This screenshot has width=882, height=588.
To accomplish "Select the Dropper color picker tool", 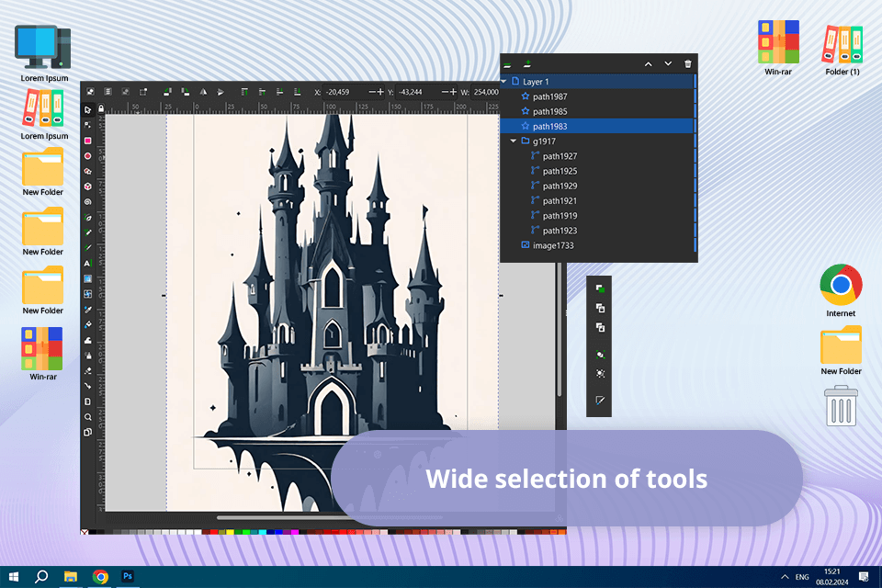I will 88,310.
